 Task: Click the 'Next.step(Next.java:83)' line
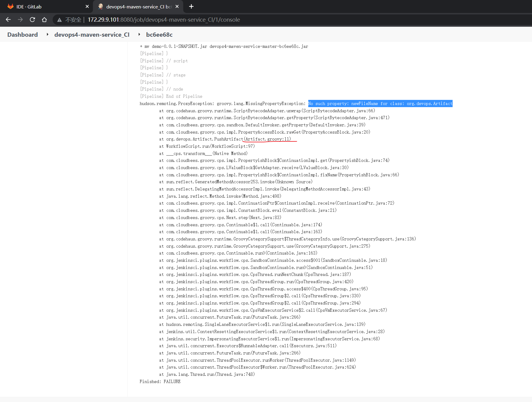click(220, 218)
